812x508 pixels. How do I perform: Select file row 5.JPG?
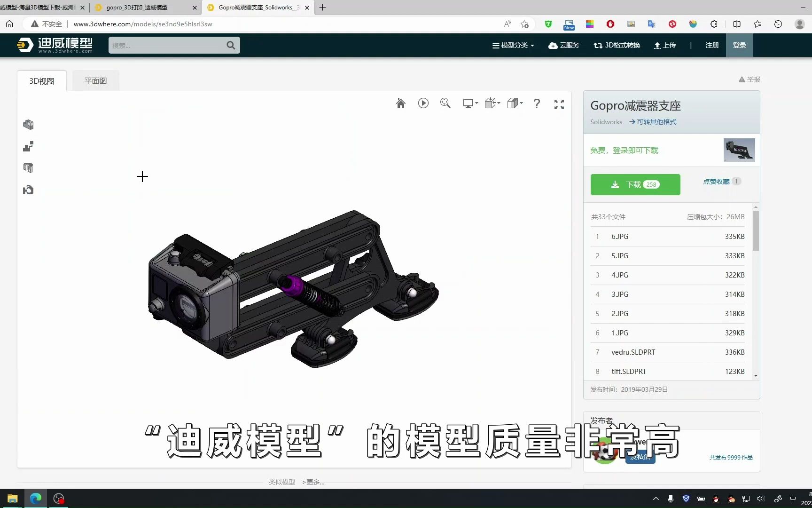(668, 256)
